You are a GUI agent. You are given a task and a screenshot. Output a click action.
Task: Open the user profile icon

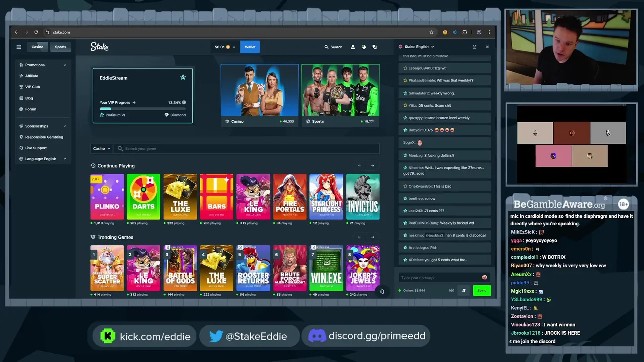coord(353,47)
